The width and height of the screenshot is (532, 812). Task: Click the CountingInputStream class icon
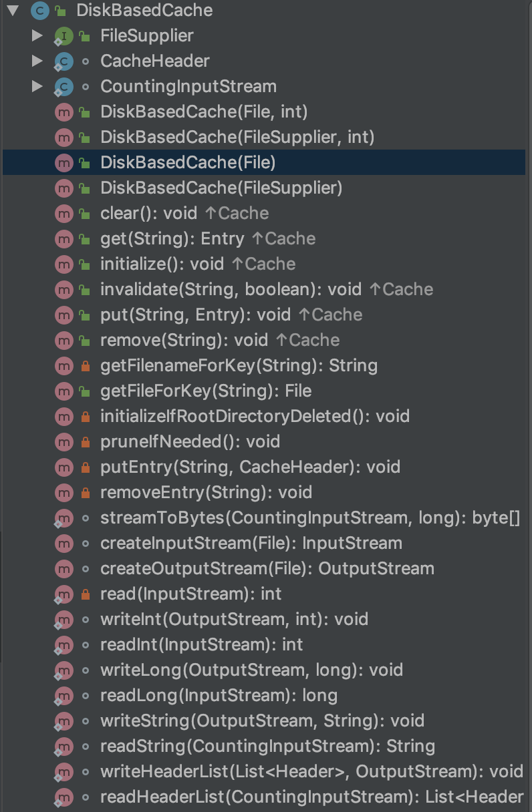(x=63, y=87)
